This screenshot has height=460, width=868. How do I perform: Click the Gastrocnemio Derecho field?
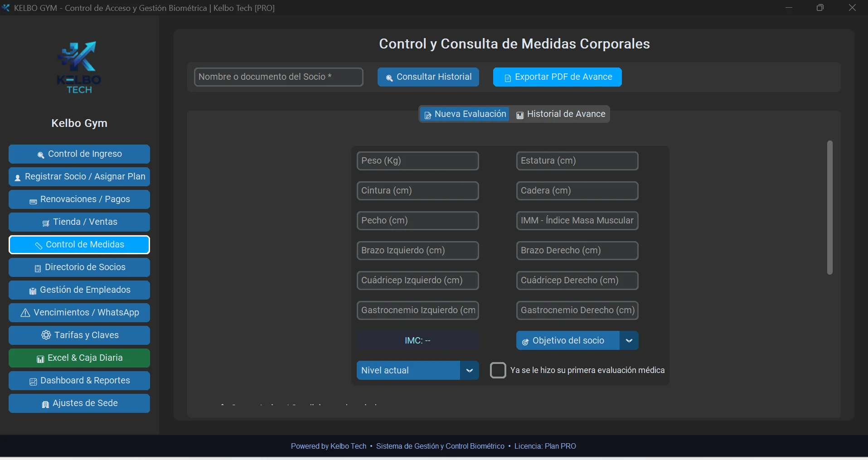(x=577, y=310)
